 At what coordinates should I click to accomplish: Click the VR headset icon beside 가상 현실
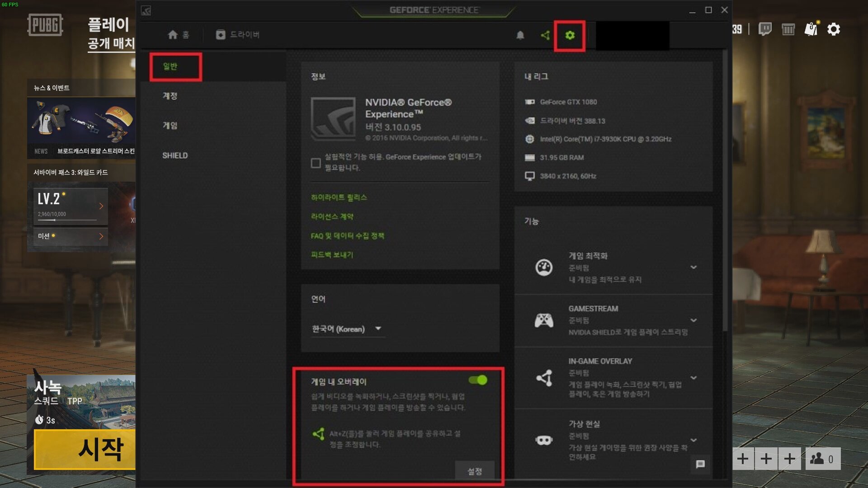pyautogui.click(x=544, y=440)
